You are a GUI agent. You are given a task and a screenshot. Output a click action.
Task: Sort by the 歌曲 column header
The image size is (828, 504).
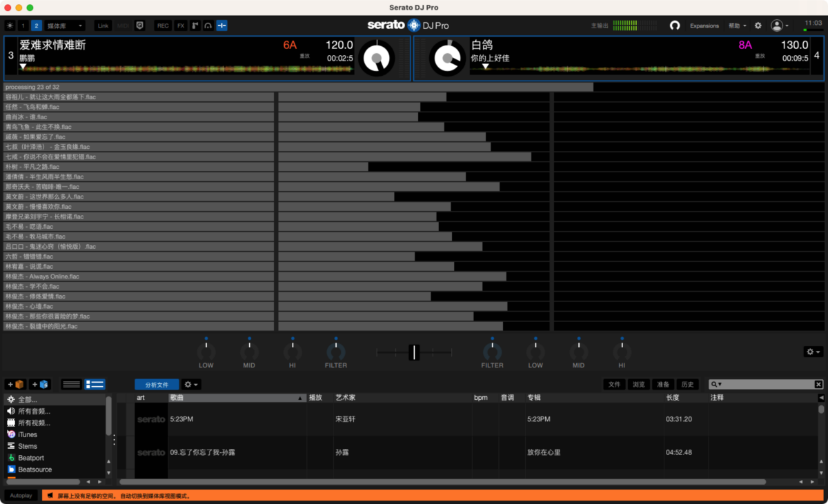point(237,398)
